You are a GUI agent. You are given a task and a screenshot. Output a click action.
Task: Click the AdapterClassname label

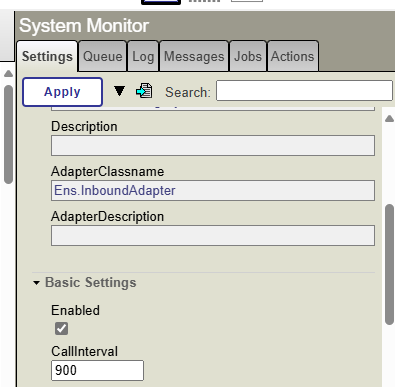tap(107, 172)
